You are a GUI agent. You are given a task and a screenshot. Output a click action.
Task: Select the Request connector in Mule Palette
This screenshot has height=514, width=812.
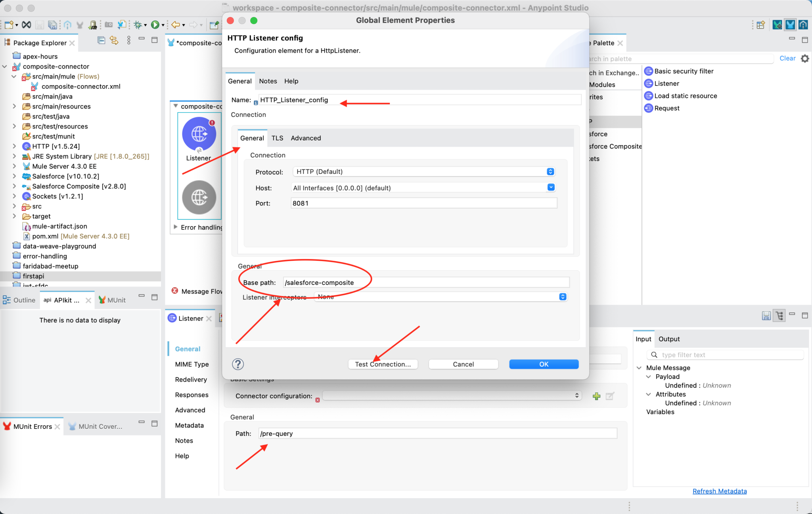(667, 108)
